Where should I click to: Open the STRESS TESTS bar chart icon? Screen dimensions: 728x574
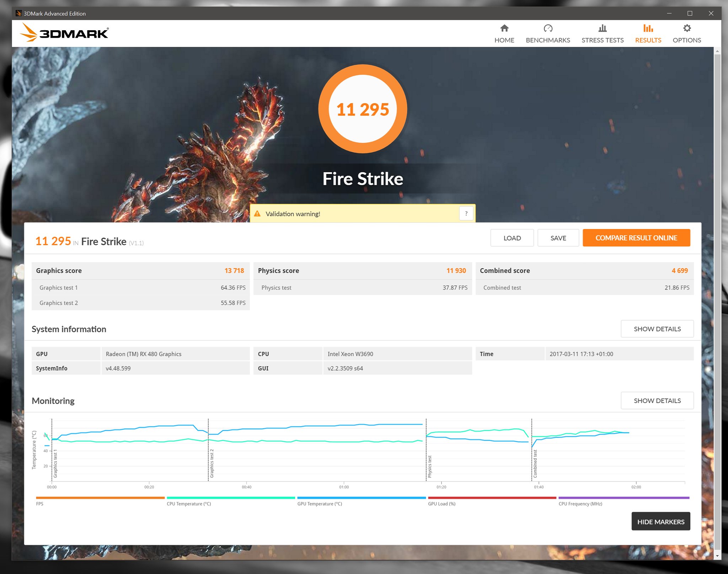602,28
